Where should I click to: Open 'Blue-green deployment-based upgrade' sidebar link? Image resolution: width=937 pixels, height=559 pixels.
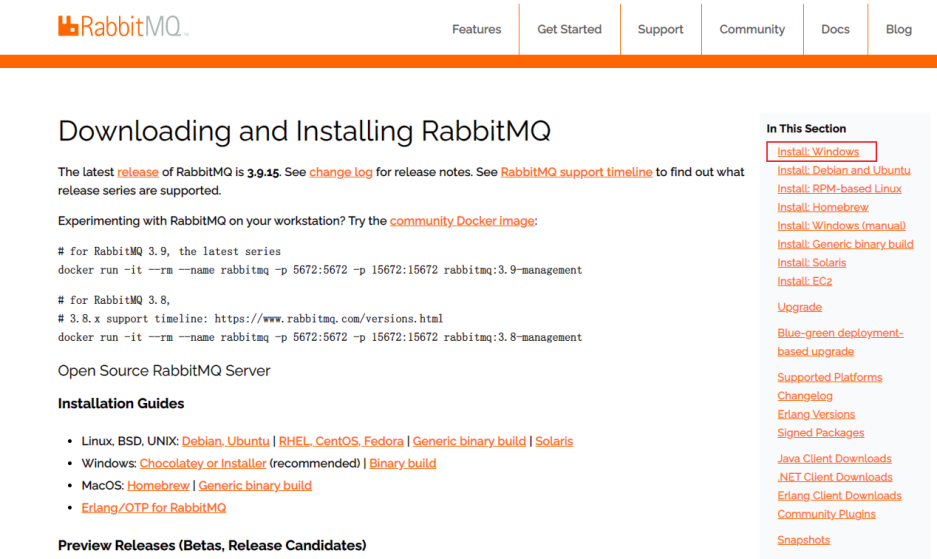coord(840,342)
